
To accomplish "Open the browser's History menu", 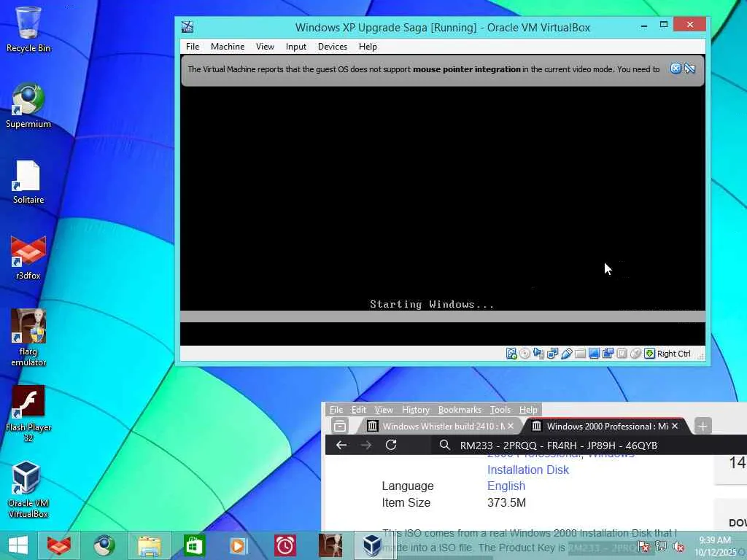I will pyautogui.click(x=415, y=410).
